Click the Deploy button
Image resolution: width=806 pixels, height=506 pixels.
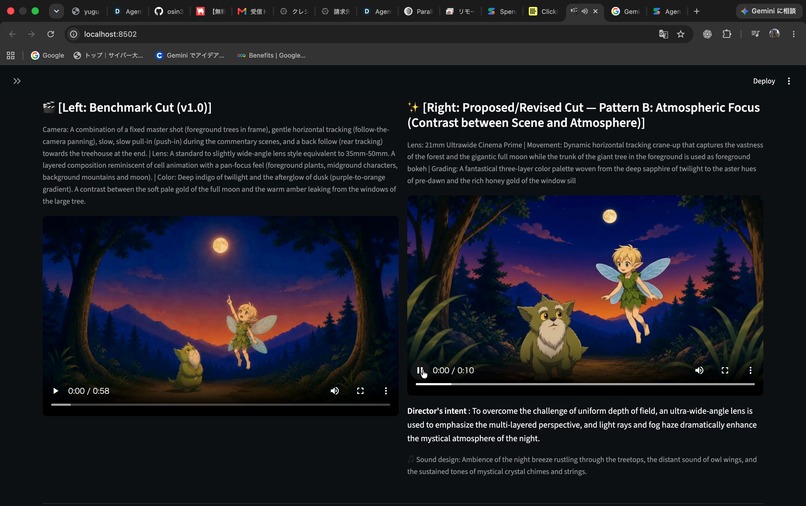pyautogui.click(x=763, y=81)
